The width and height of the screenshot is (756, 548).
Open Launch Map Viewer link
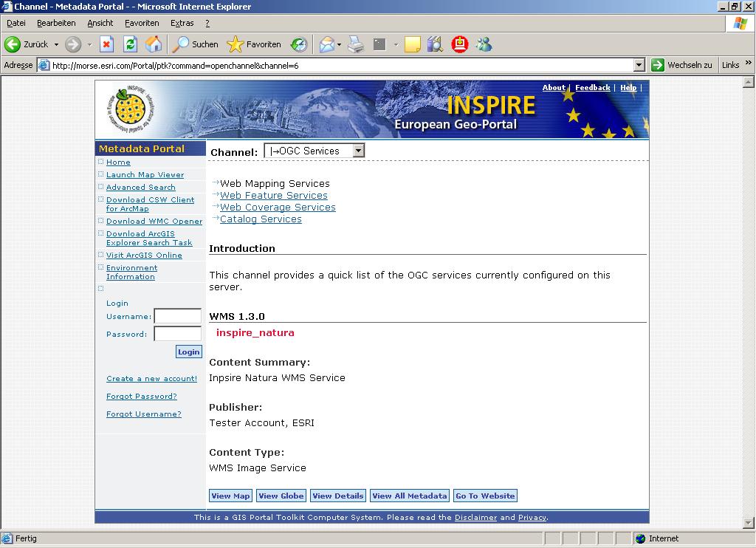point(145,174)
